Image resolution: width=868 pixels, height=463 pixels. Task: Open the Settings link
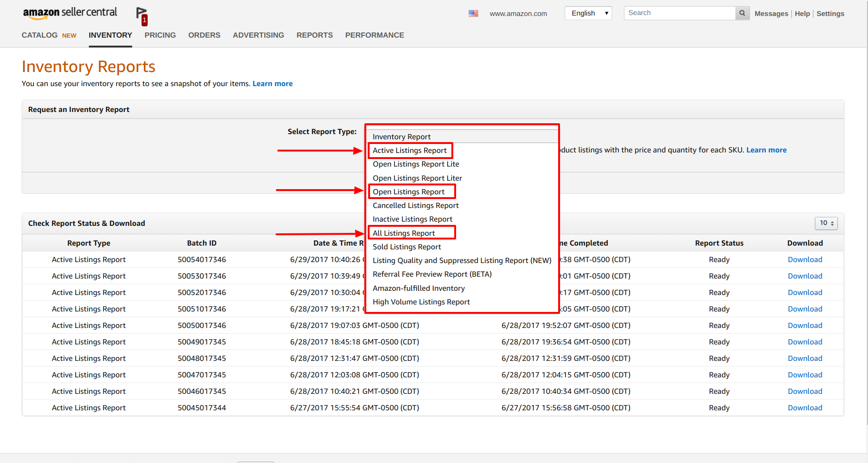(x=830, y=14)
